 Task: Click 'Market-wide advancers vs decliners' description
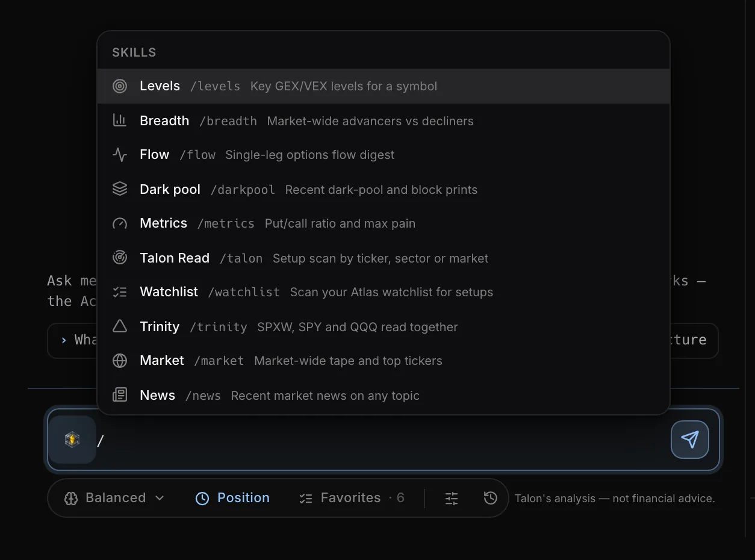coord(370,121)
